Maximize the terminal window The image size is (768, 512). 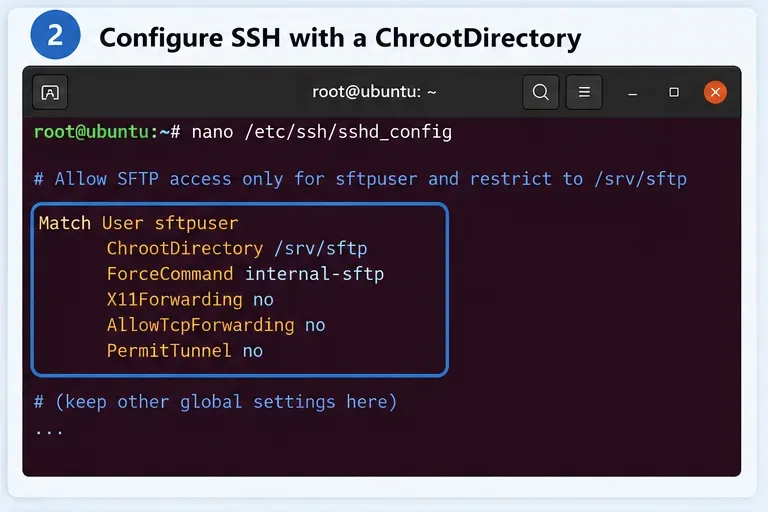click(x=674, y=92)
